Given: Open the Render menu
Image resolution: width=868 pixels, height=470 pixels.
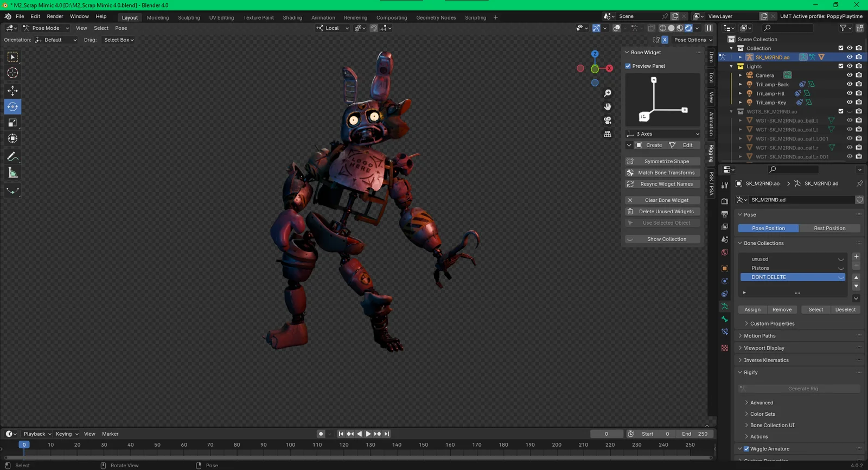Looking at the screenshot, I should pos(55,16).
